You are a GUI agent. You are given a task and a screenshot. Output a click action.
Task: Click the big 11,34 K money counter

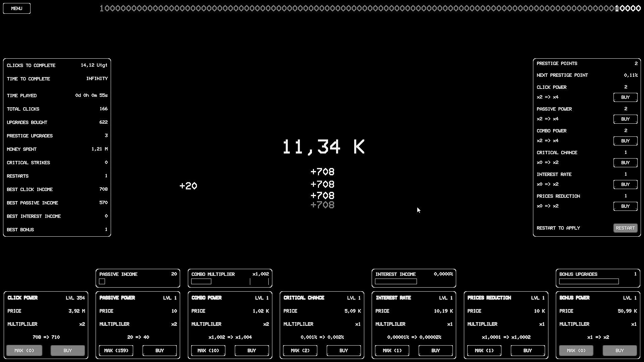click(323, 147)
